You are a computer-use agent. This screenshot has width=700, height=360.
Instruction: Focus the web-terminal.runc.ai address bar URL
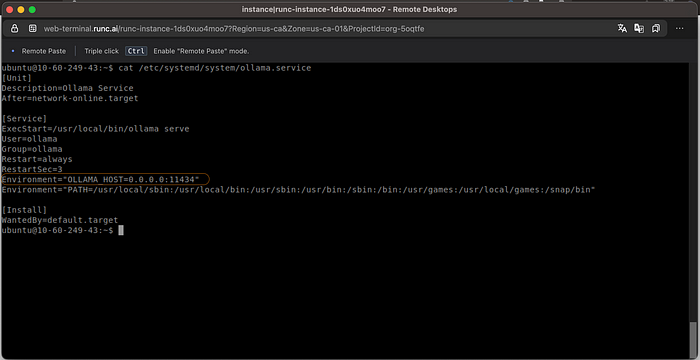(x=233, y=29)
